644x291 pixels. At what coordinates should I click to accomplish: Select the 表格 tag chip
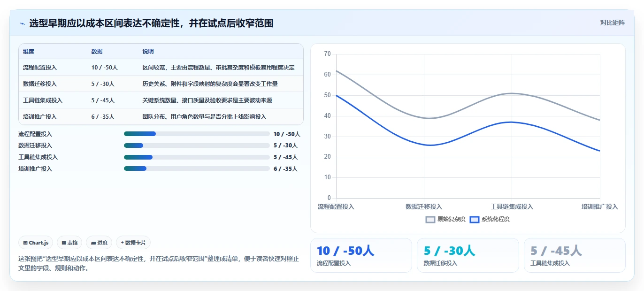tap(69, 243)
